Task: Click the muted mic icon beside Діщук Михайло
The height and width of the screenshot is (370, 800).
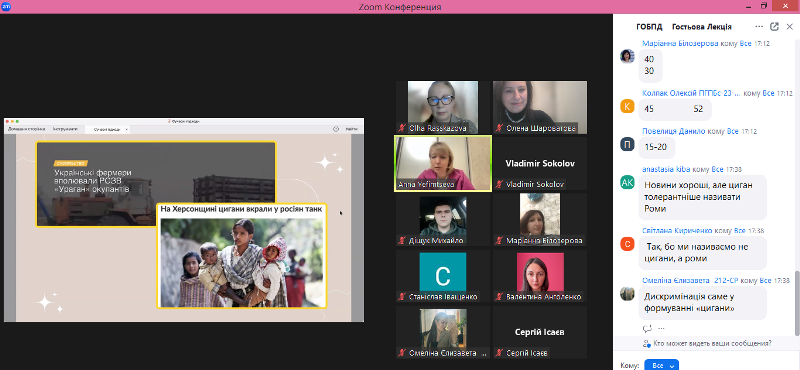Action: coord(403,240)
